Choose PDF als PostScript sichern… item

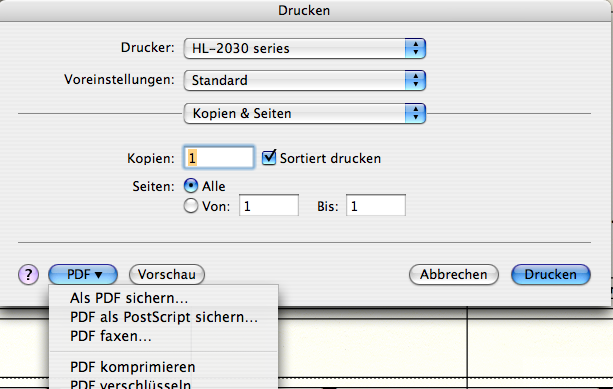pyautogui.click(x=163, y=317)
